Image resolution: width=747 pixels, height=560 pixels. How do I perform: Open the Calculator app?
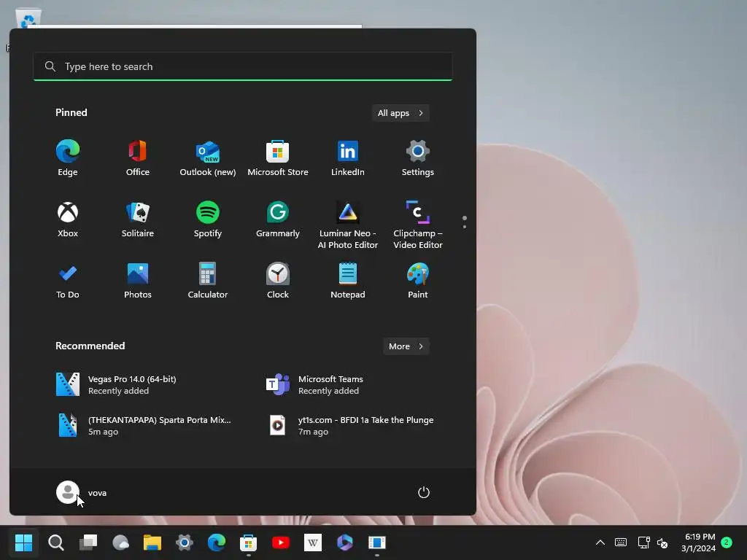[208, 281]
